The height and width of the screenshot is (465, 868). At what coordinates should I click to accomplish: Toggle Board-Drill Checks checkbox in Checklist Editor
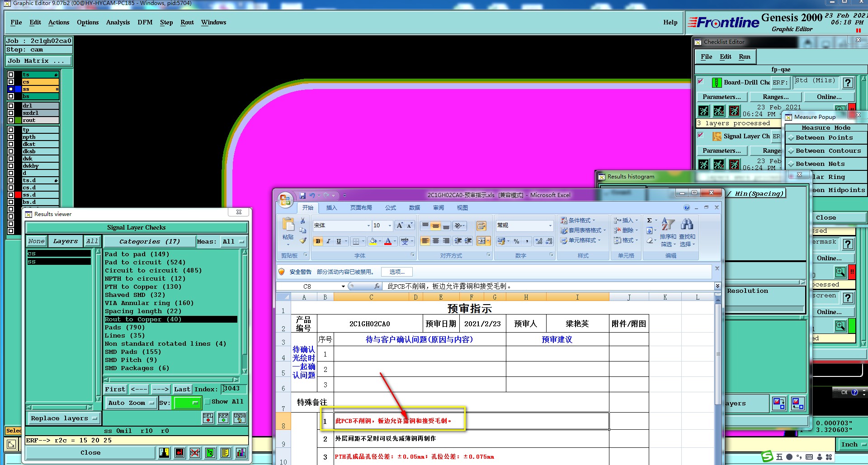coord(700,81)
